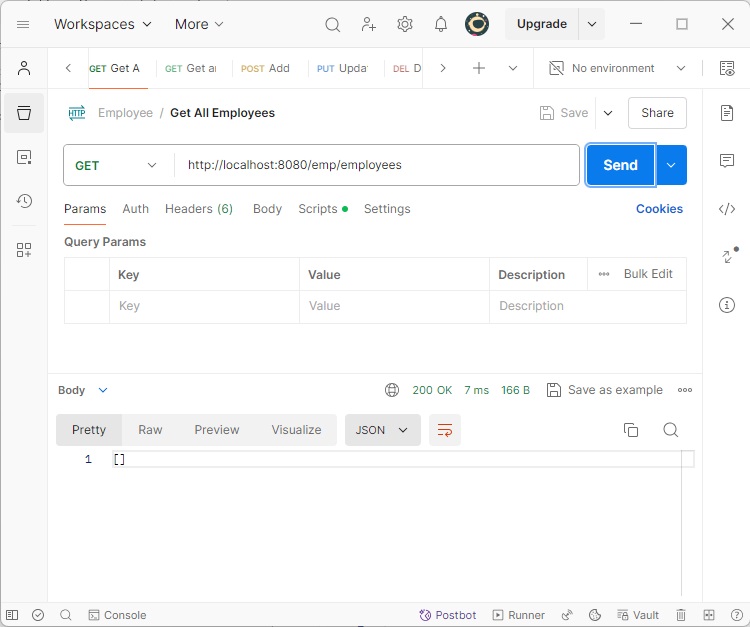Open the request comments icon
Viewport: 750px width, 627px height.
pyautogui.click(x=727, y=161)
